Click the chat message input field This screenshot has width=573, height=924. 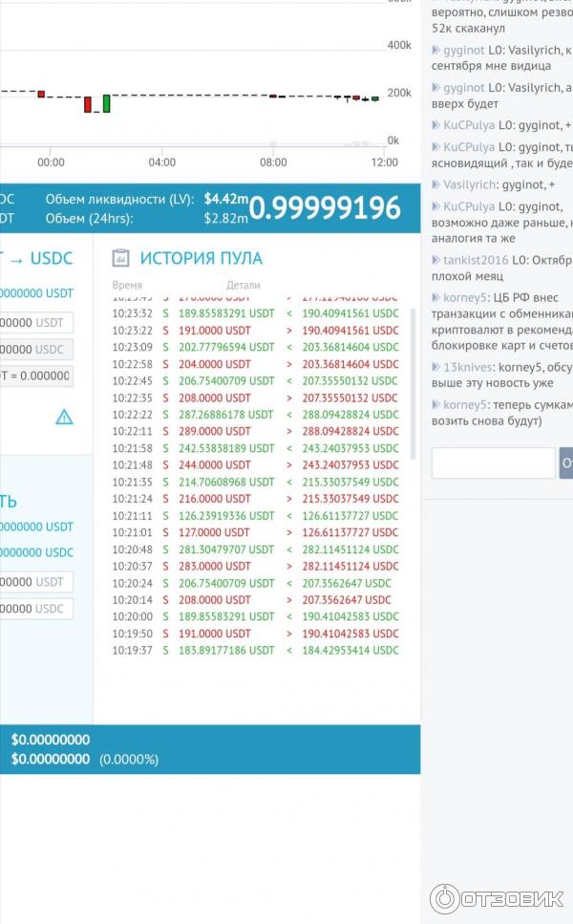(x=493, y=463)
